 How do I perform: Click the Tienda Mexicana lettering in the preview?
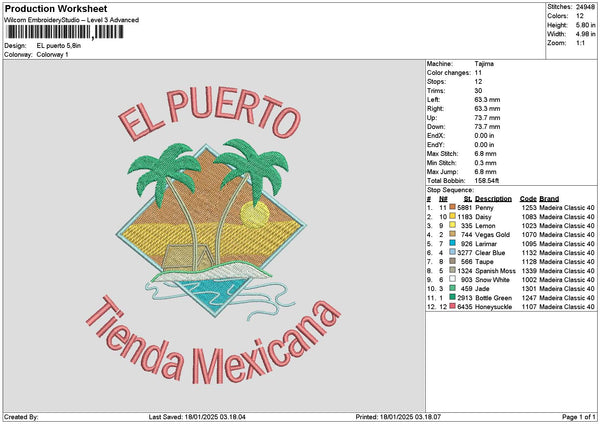click(x=213, y=341)
